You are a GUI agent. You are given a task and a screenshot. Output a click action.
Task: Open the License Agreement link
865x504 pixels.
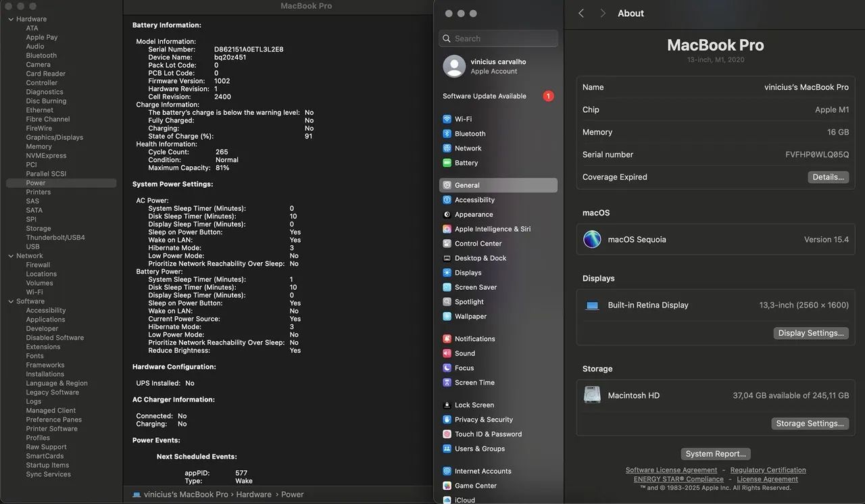tap(767, 479)
